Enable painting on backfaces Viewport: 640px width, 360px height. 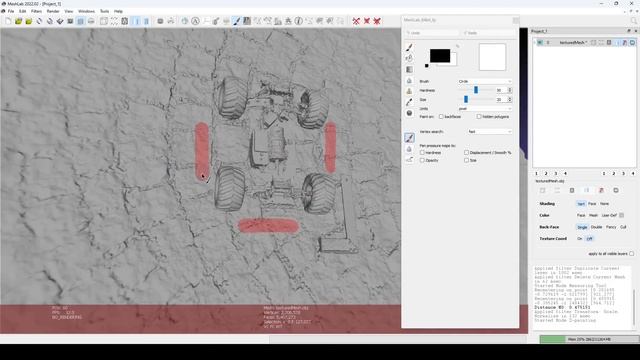click(x=441, y=117)
